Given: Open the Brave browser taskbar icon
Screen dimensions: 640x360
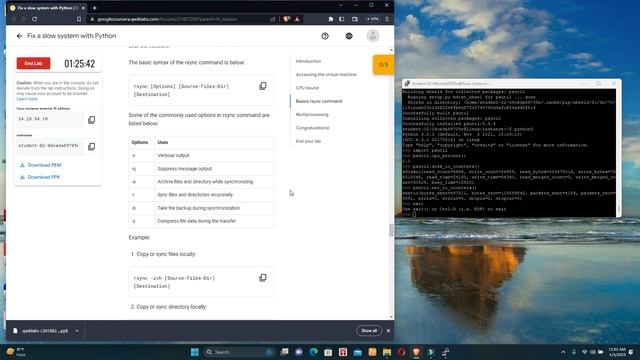Looking at the screenshot, I should tap(416, 352).
